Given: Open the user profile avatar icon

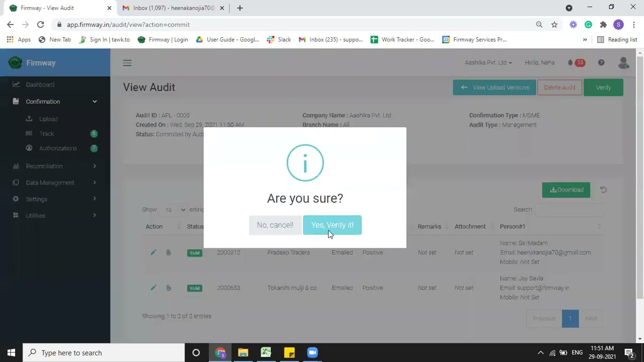Looking at the screenshot, I should tap(623, 63).
